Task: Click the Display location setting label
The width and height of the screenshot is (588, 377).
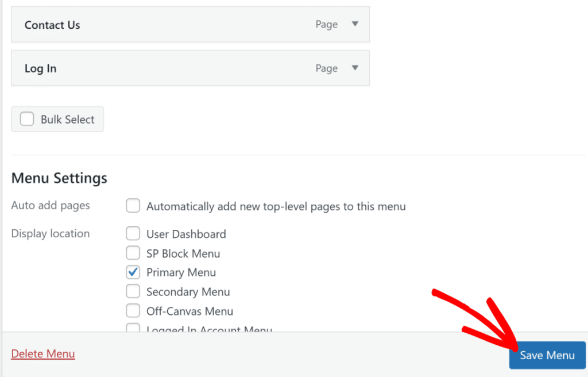Action: point(50,233)
